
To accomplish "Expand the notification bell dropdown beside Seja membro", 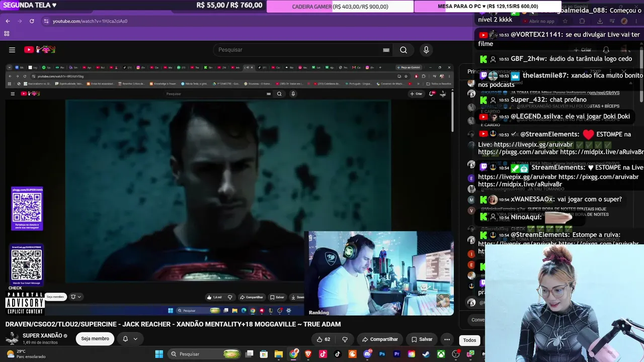I will pyautogui.click(x=130, y=339).
